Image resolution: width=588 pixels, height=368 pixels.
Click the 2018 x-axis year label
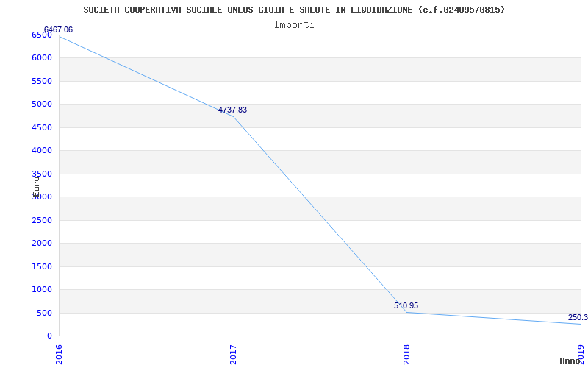(x=407, y=355)
